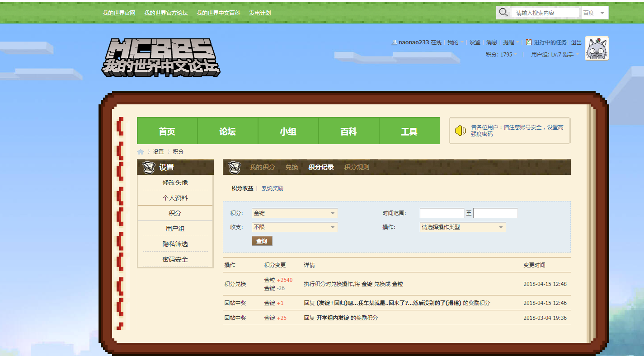This screenshot has height=356, width=644.
Task: Open 个人资料 in settings sidebar
Action: (175, 198)
